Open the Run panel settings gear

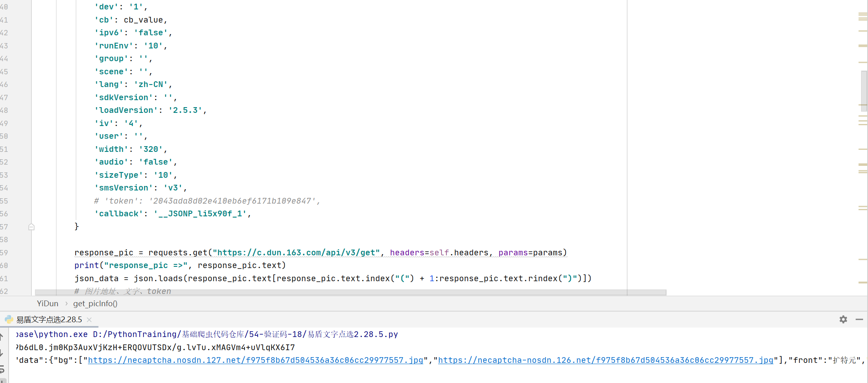point(843,319)
